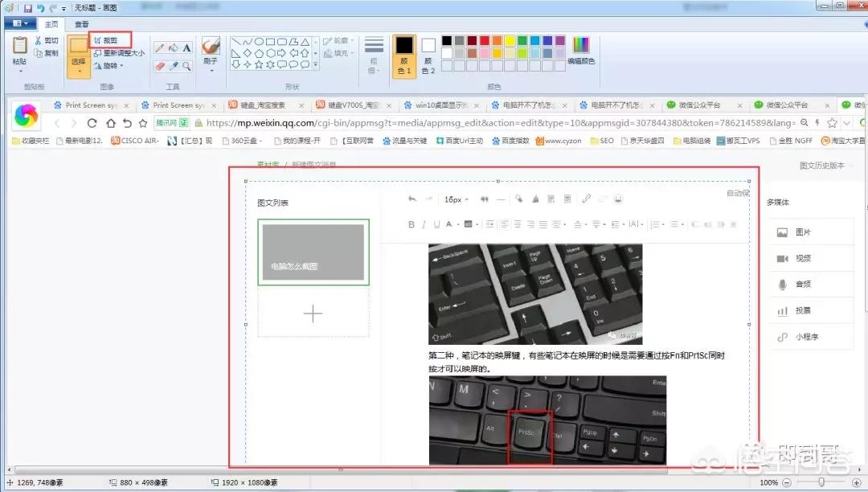
Task: Pick the red color swatch in palette
Action: pos(485,40)
